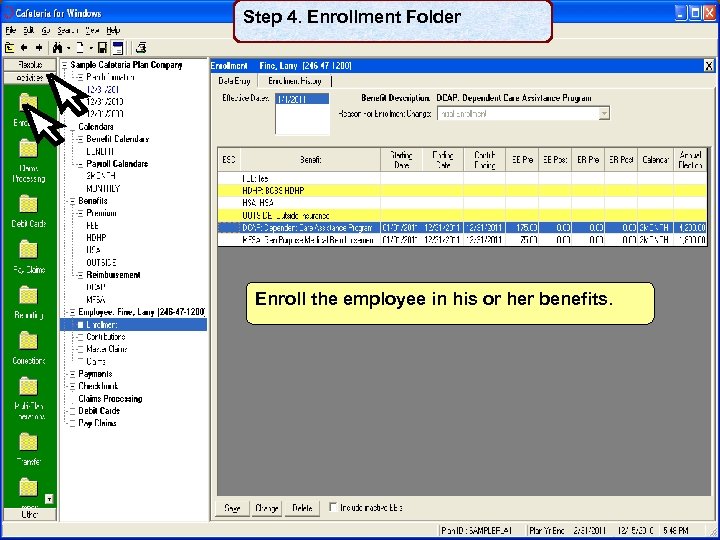
Task: Open the Claims Processing folder icon in sidebar
Action: click(28, 149)
